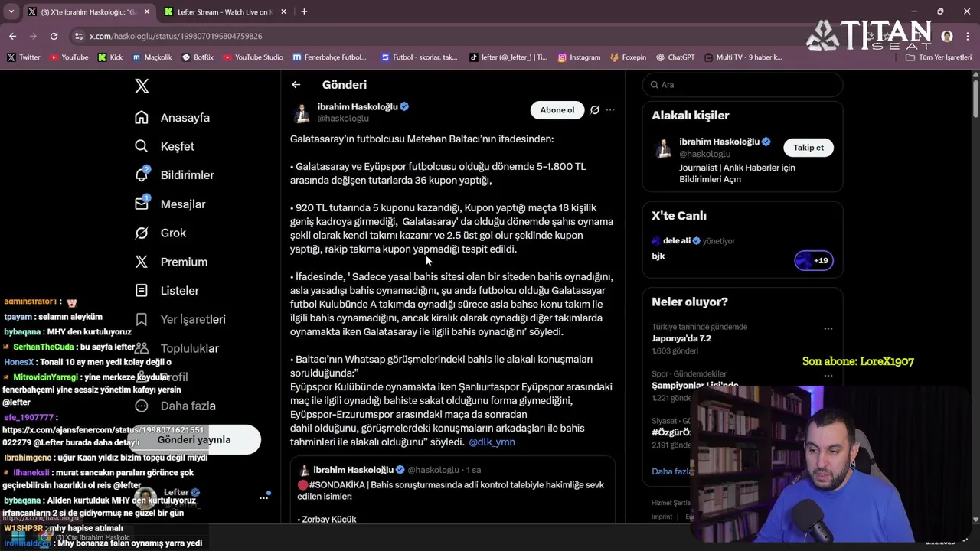Open Instagram bookmark
Viewport: 980px width, 551px height.
tap(579, 57)
